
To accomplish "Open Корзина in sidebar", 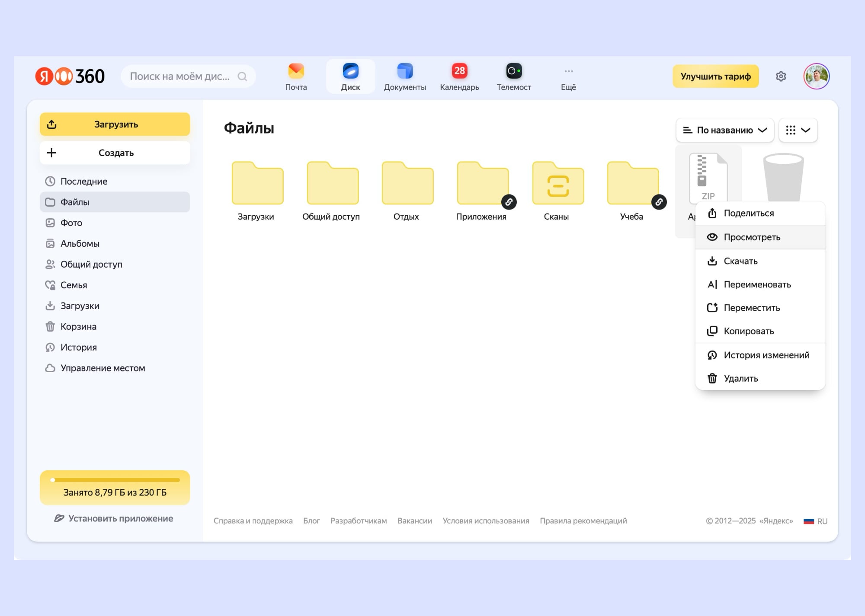I will point(78,326).
